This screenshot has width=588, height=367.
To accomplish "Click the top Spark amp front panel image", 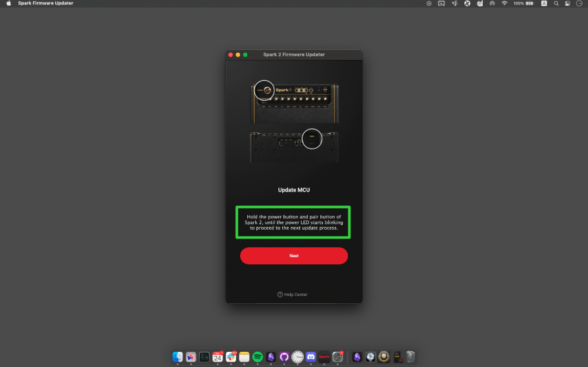I will coord(295,103).
